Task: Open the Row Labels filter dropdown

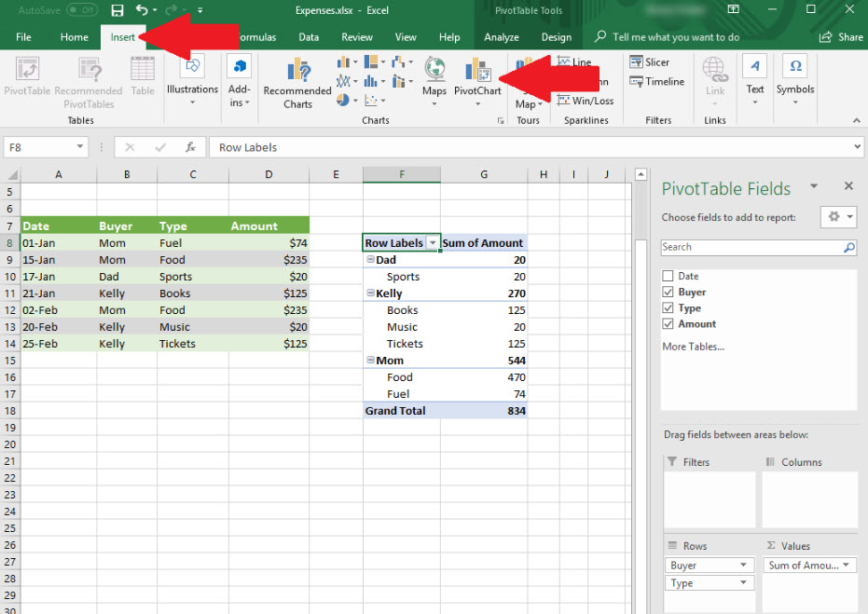Action: 432,243
